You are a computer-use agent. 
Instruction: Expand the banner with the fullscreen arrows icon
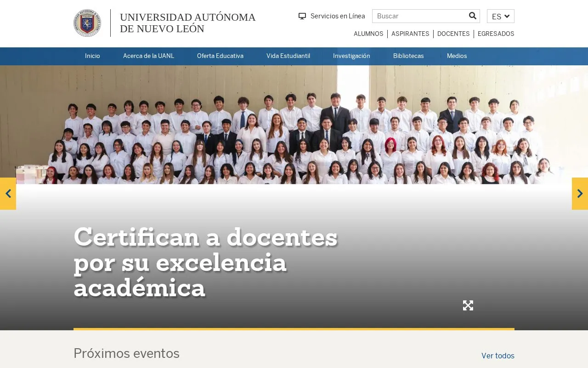click(x=468, y=305)
